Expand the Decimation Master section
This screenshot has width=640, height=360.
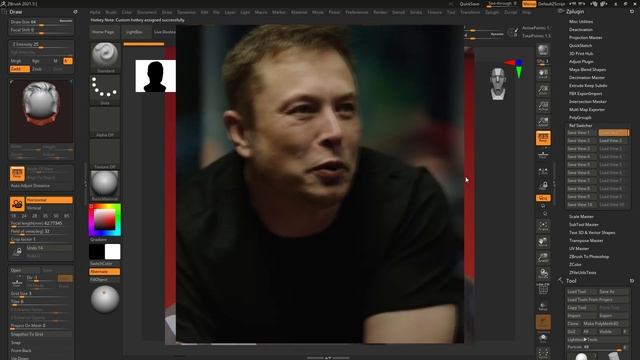coord(587,78)
